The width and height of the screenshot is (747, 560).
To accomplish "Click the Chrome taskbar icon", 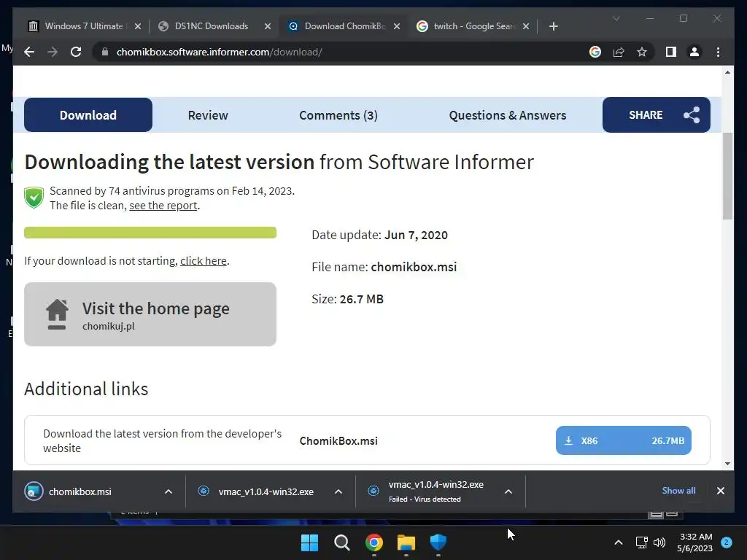I will [374, 542].
